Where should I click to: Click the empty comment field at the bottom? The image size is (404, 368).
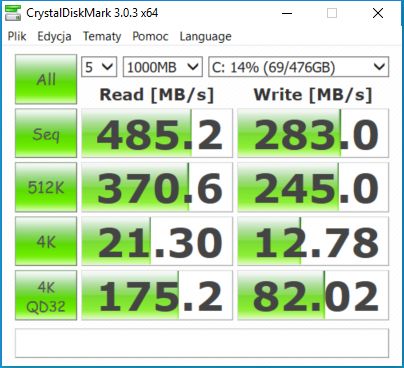pyautogui.click(x=202, y=343)
